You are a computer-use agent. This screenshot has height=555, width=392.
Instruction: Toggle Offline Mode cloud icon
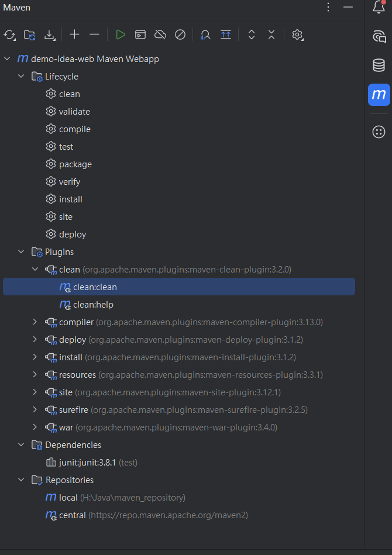tap(160, 35)
